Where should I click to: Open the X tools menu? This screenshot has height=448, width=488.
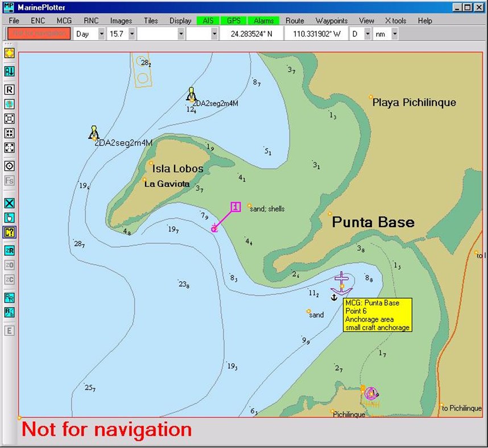click(395, 20)
